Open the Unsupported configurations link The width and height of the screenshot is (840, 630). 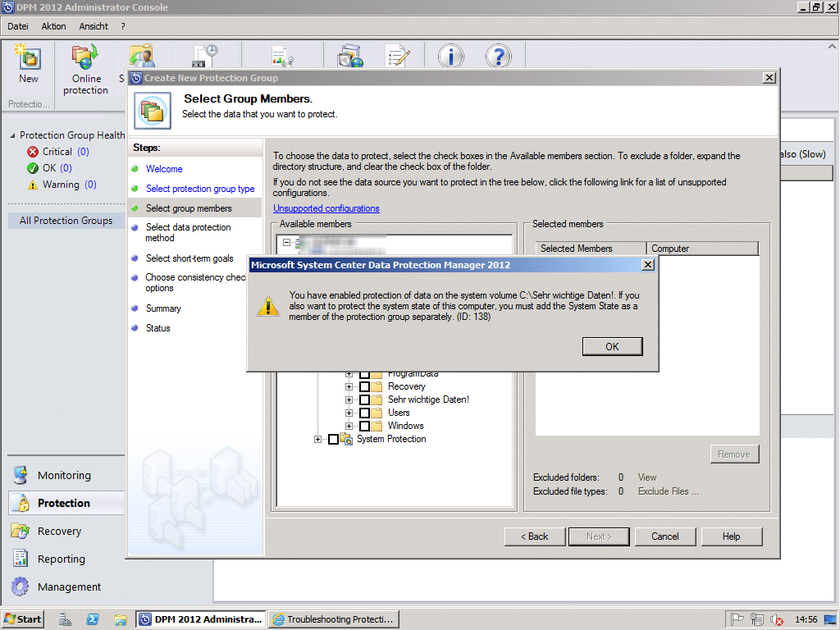click(x=326, y=208)
